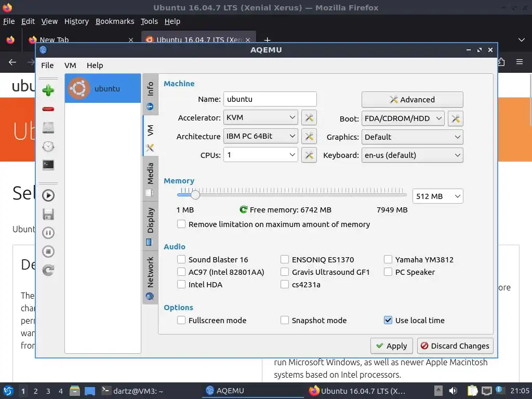This screenshot has height=399, width=532.
Task: Uncheck Use local time checkbox
Action: click(388, 320)
